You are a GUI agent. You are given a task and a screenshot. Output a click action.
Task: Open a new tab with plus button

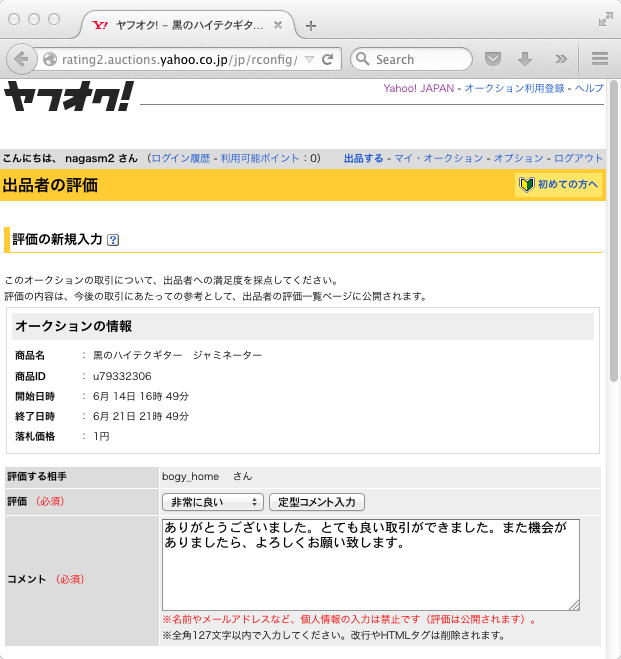click(311, 26)
